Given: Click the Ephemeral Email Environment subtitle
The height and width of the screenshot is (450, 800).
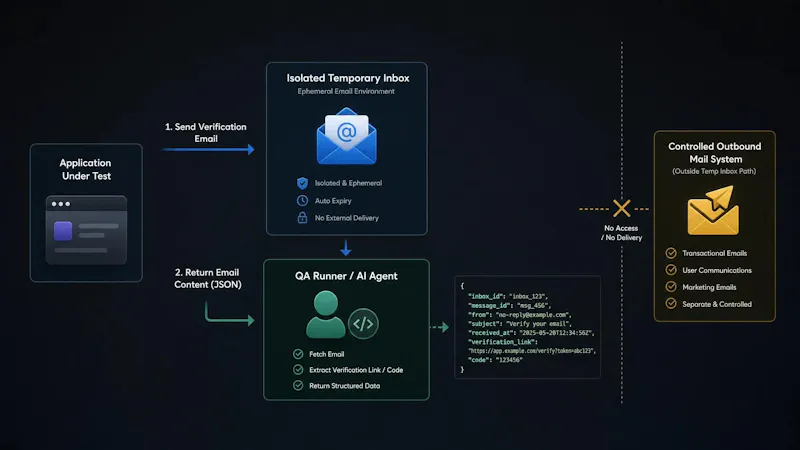Looking at the screenshot, I should tap(346, 91).
